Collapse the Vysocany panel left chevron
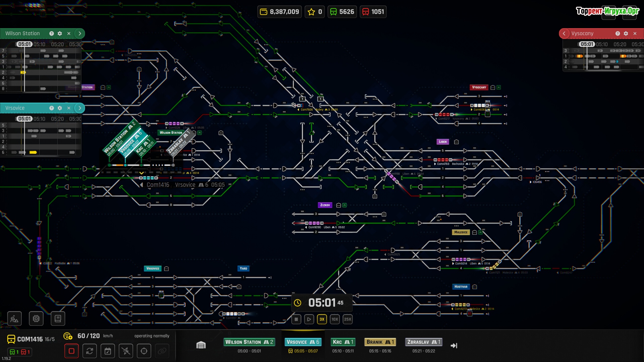The image size is (644, 362). click(x=564, y=34)
